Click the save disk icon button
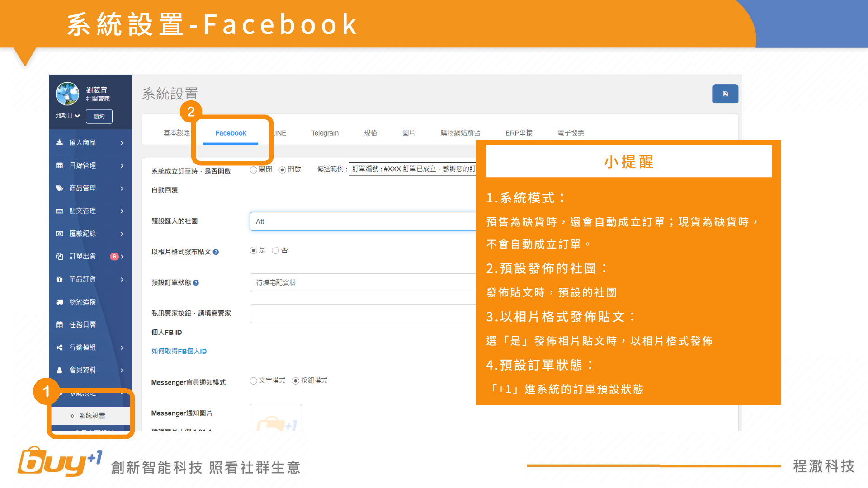This screenshot has width=868, height=488. point(725,94)
